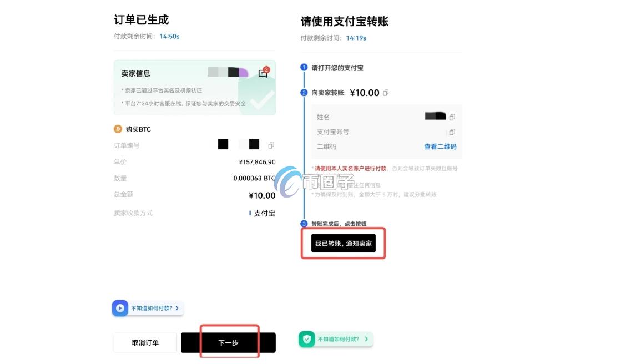
Task: Open seller chat via message icon
Action: pyautogui.click(x=263, y=73)
